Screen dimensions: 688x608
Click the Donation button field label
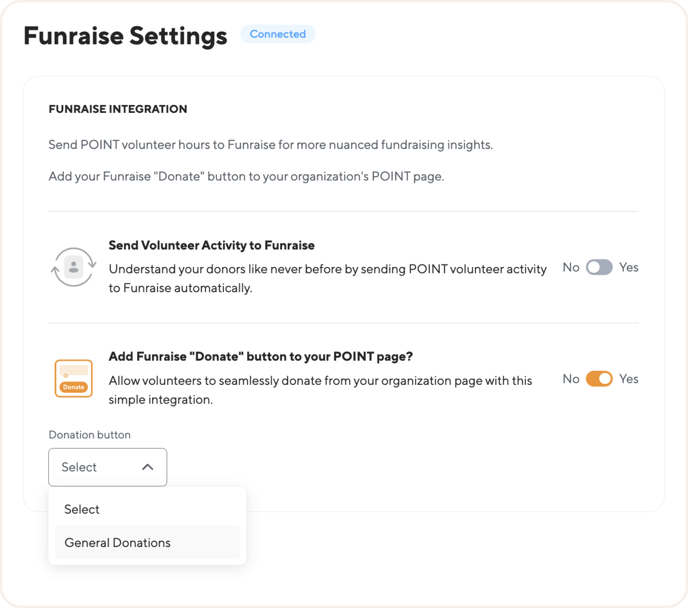(x=90, y=435)
